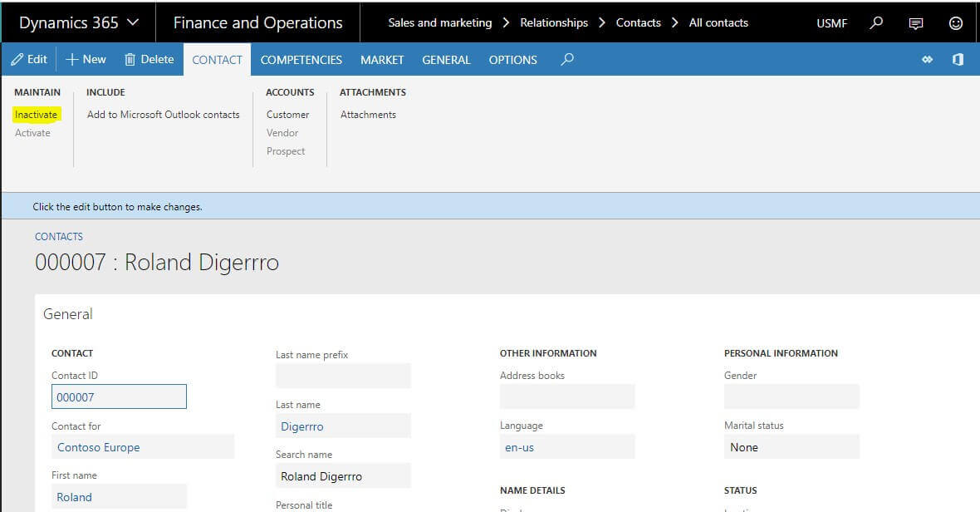980x512 pixels.
Task: Click the Edit pencil button
Action: (29, 59)
